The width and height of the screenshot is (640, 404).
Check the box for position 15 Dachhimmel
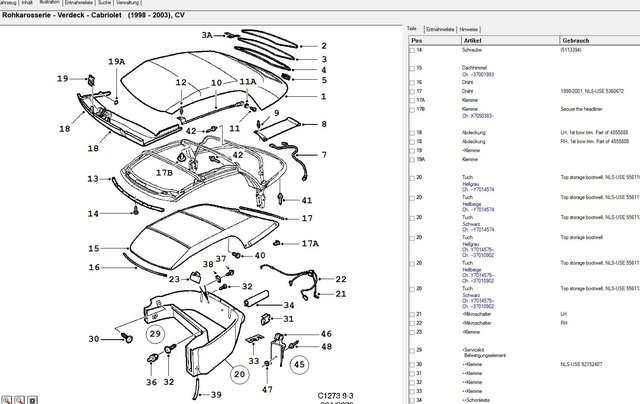tap(412, 69)
